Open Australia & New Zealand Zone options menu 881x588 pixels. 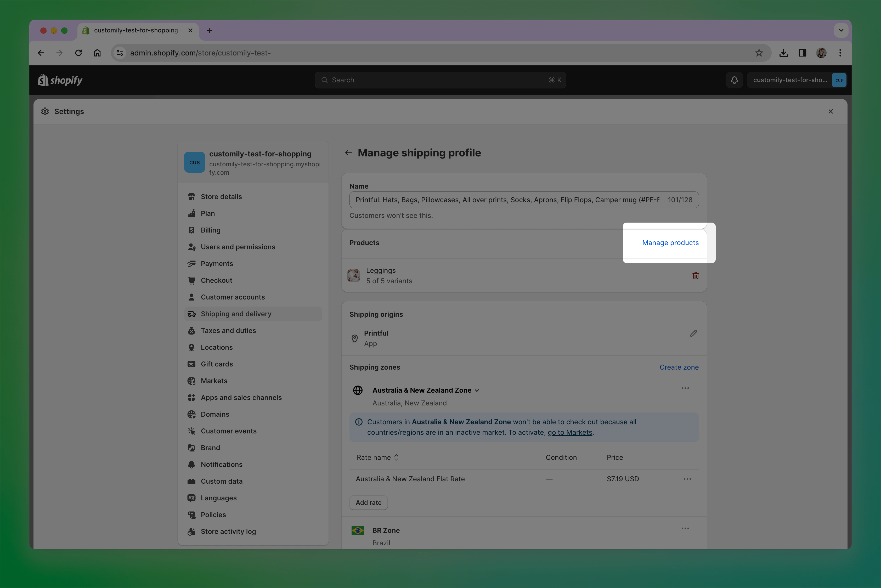click(685, 388)
